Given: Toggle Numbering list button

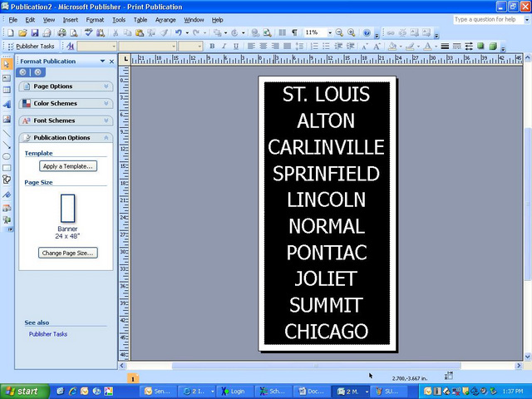Looking at the screenshot, I should pos(314,47).
